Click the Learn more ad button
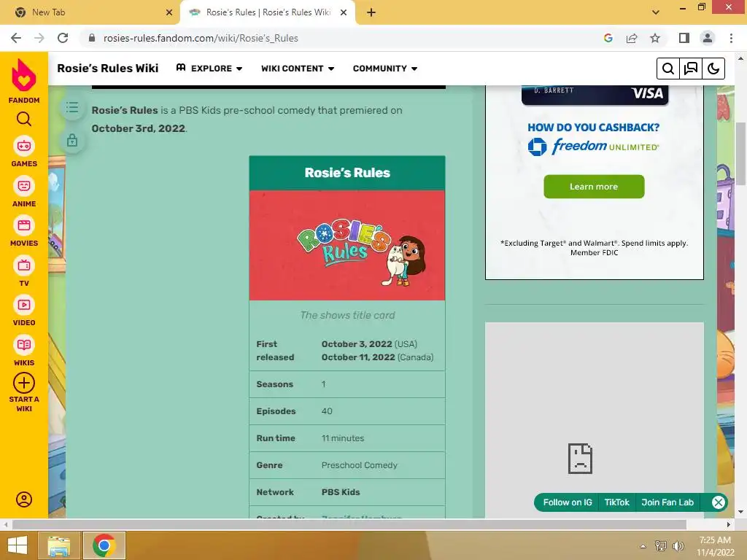747x560 pixels. click(x=594, y=187)
